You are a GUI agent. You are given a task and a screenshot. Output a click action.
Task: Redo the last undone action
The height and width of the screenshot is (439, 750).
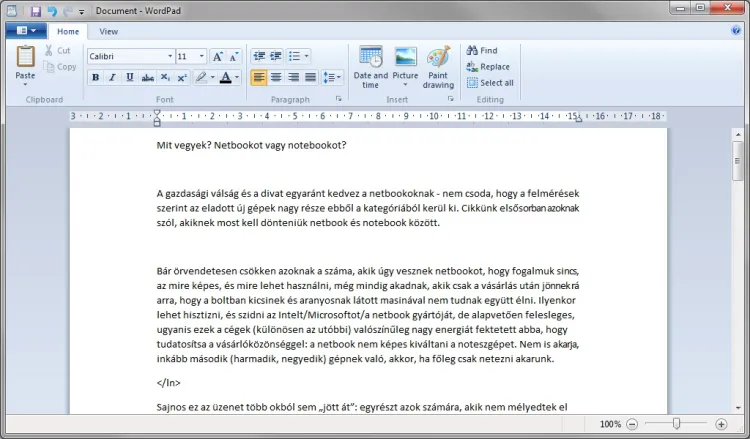[67, 11]
